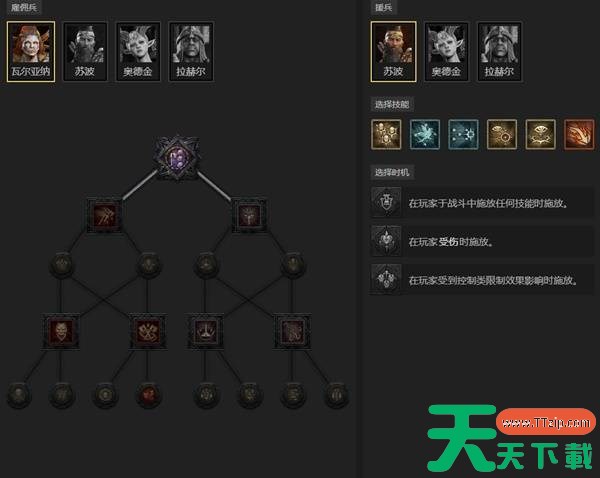
Task: Pick 拉赫尔 as the reinforcement
Action: click(499, 51)
